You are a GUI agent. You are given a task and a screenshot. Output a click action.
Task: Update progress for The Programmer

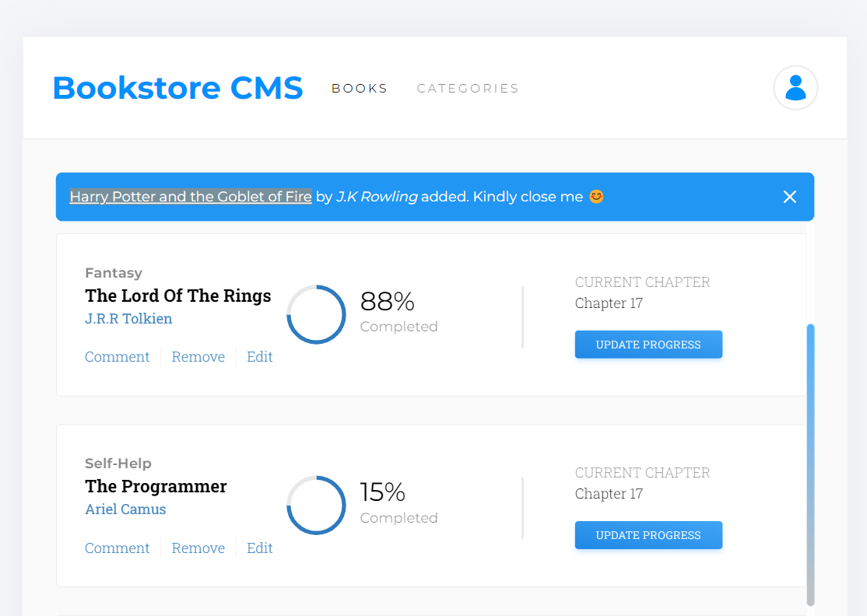[x=648, y=535]
